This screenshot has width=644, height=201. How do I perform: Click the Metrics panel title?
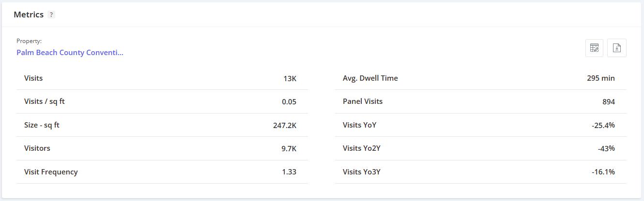[x=29, y=14]
